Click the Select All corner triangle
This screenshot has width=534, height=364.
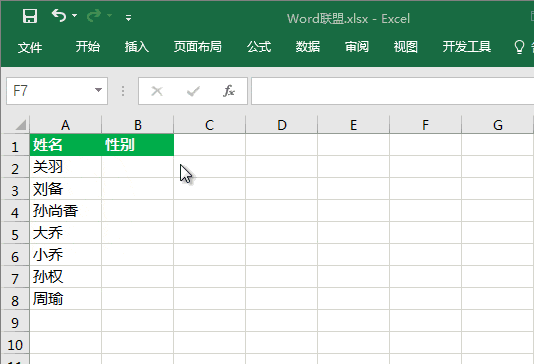20,125
